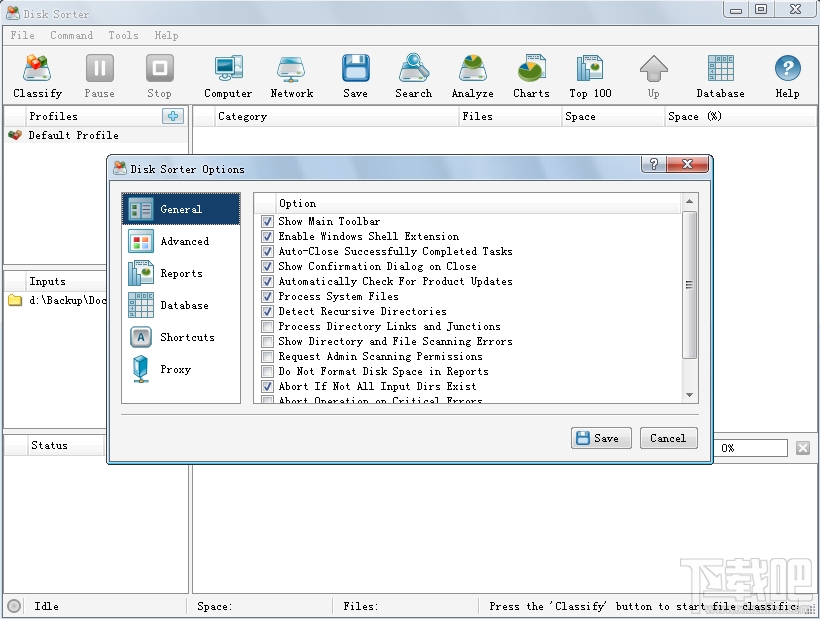This screenshot has height=619, width=820.
Task: Click the options list scroll down arrow
Action: [x=689, y=395]
